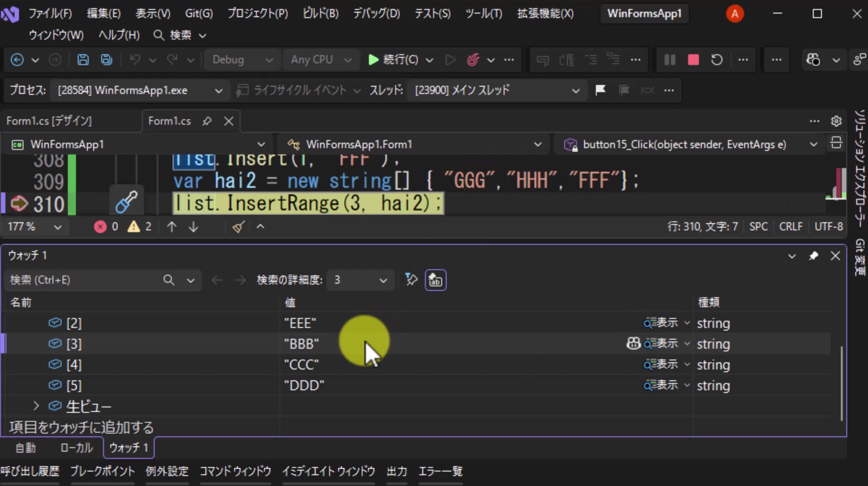Click 表示 visualizer for the "EEE" row
This screenshot has width=868, height=486.
click(661, 323)
